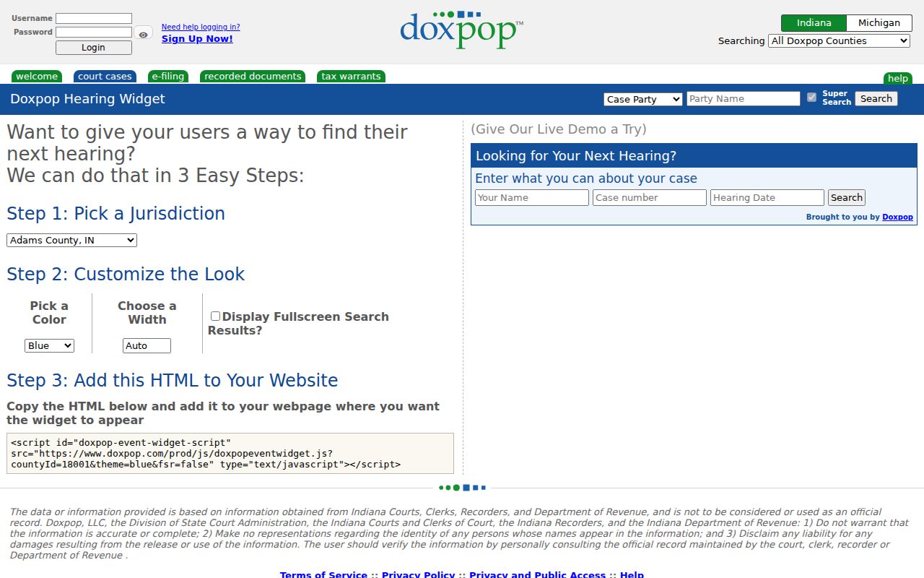The width and height of the screenshot is (924, 578).
Task: Open the Need help logging in link
Action: tap(201, 27)
